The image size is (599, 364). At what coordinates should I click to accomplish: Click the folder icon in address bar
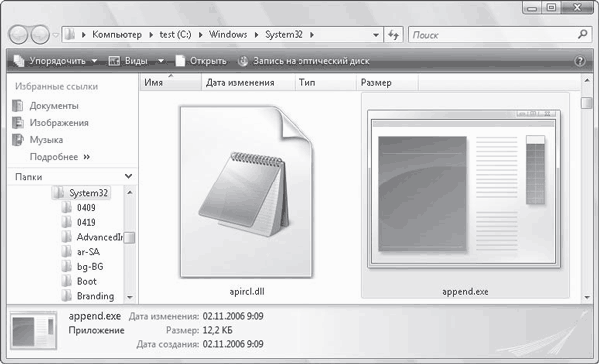[70, 34]
